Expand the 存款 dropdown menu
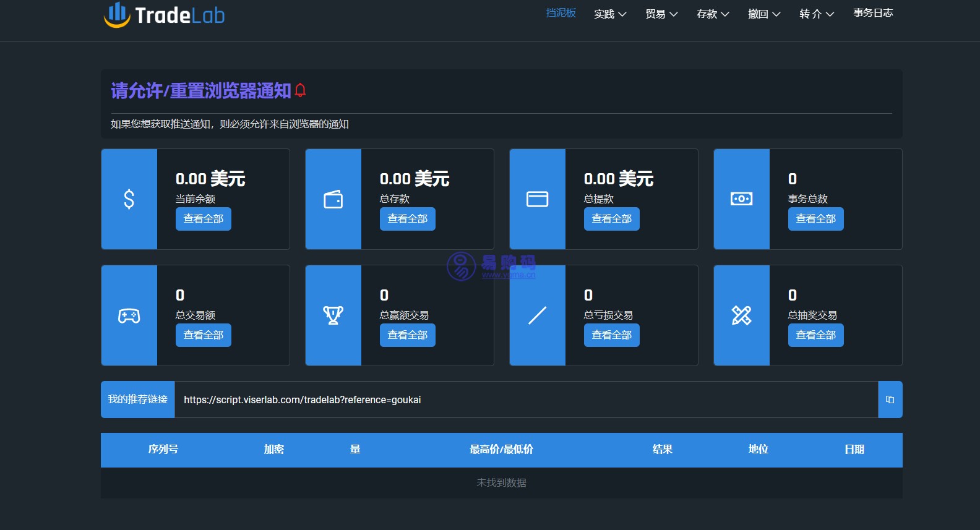This screenshot has width=980, height=530. pyautogui.click(x=713, y=14)
